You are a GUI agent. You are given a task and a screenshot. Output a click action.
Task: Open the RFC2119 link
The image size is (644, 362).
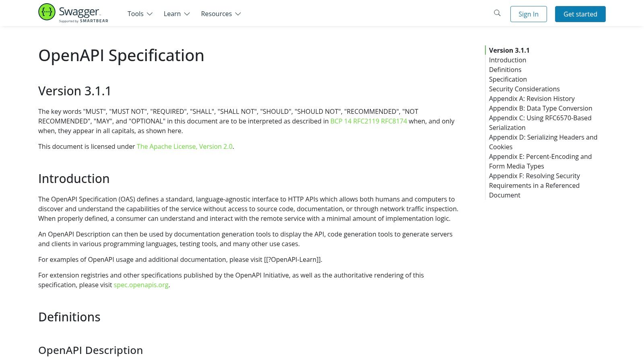(366, 121)
